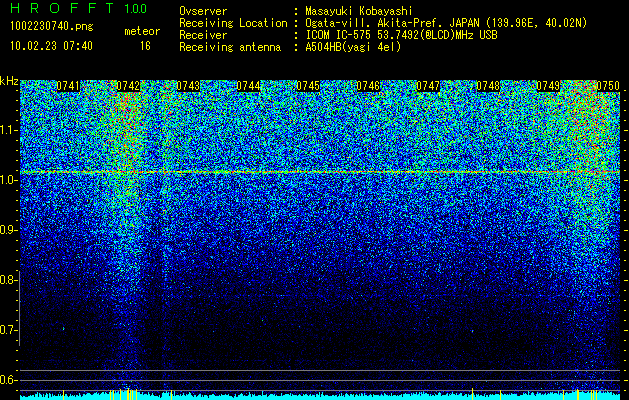Click the kHz axis unit label

coord(9,81)
